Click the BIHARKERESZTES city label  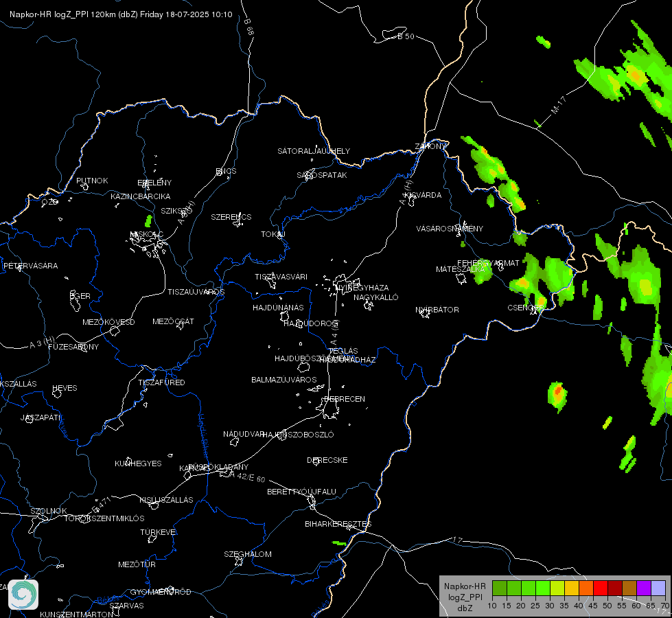pyautogui.click(x=338, y=524)
